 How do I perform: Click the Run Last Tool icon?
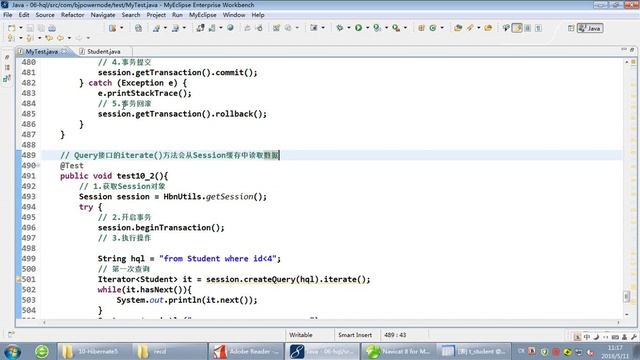396,28
